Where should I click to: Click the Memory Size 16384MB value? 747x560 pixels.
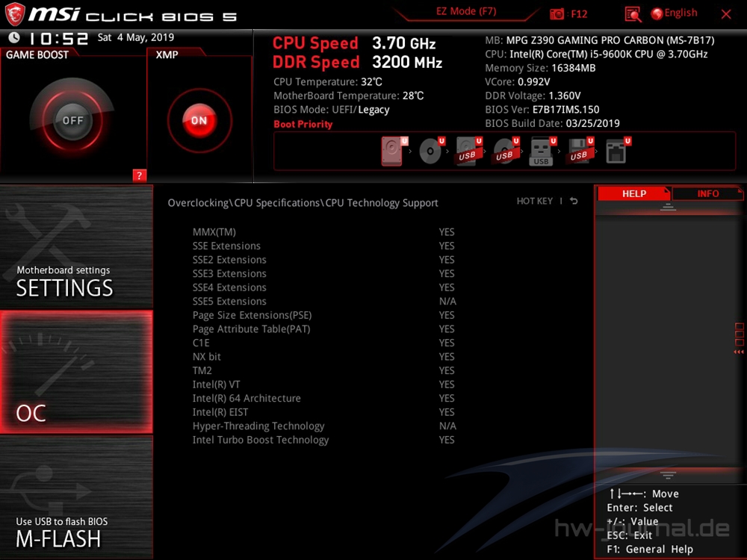coord(573,68)
